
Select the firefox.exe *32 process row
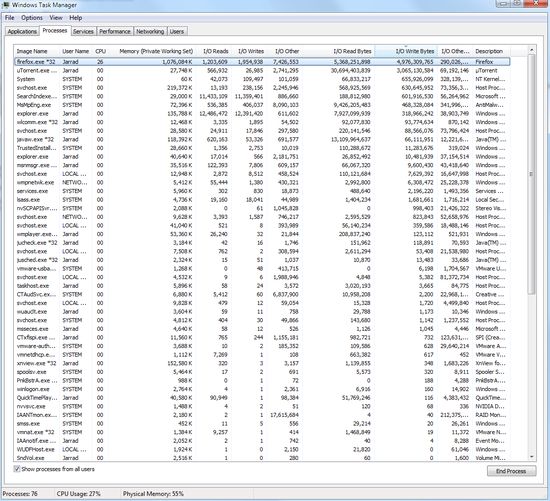pyautogui.click(x=262, y=62)
